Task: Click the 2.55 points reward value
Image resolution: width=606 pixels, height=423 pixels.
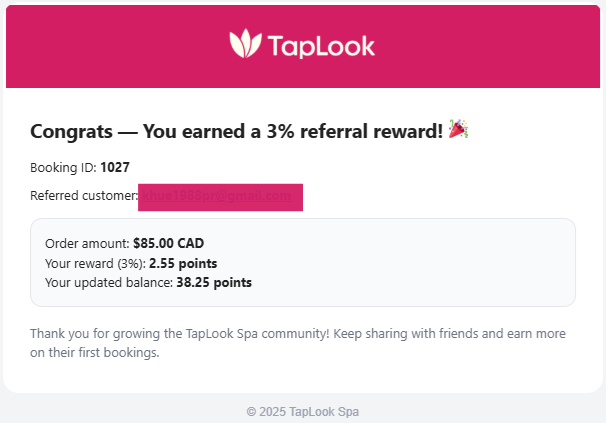Action: (x=183, y=263)
